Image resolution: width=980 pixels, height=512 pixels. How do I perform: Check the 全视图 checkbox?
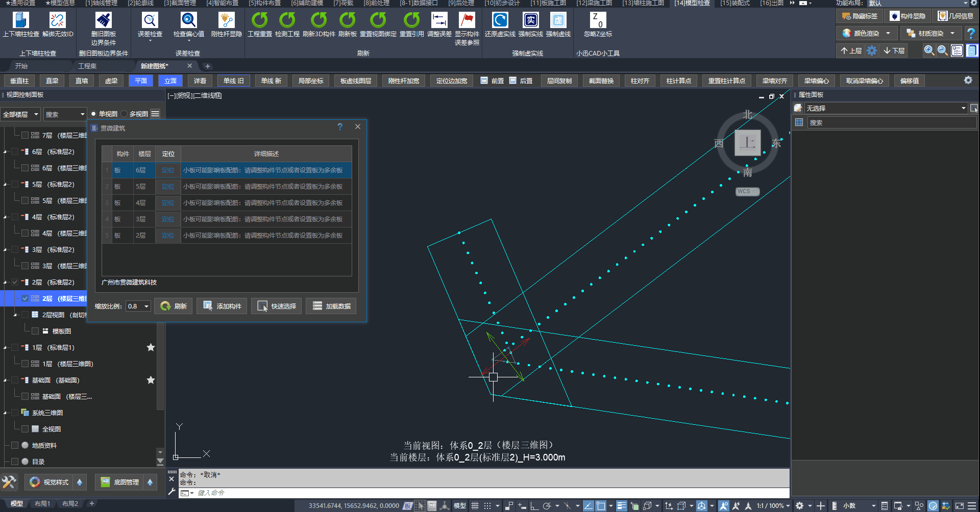25,429
